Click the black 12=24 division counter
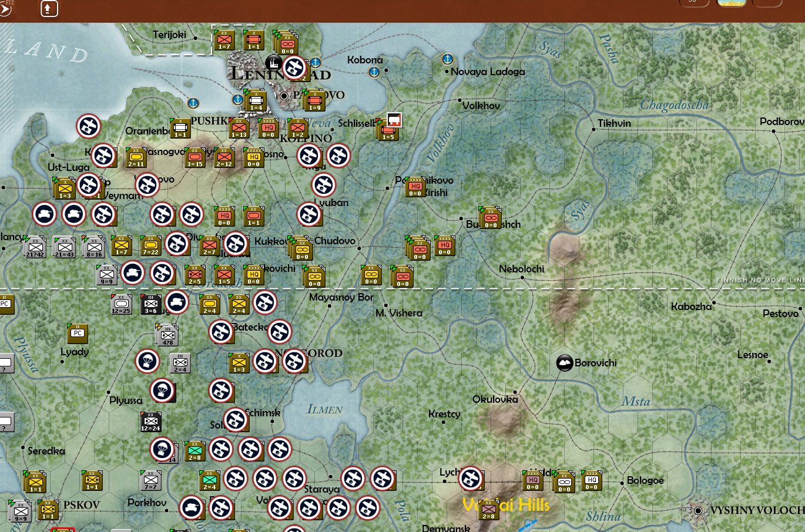Image resolution: width=805 pixels, height=532 pixels. click(x=150, y=422)
